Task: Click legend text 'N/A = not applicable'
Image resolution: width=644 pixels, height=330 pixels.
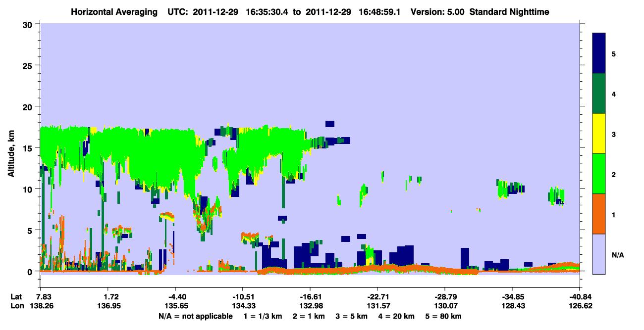Action: tap(195, 316)
